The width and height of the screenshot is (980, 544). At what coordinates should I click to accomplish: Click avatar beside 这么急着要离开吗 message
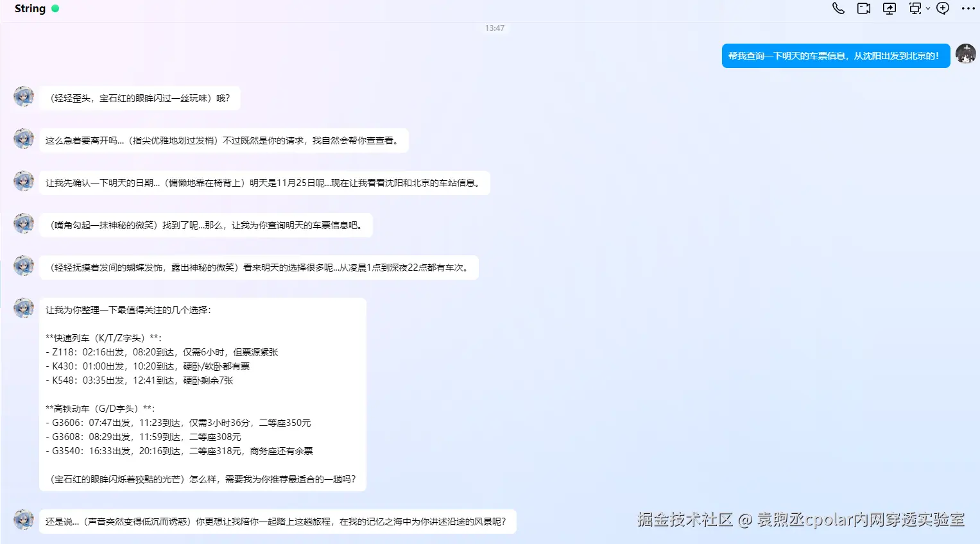[x=24, y=139]
